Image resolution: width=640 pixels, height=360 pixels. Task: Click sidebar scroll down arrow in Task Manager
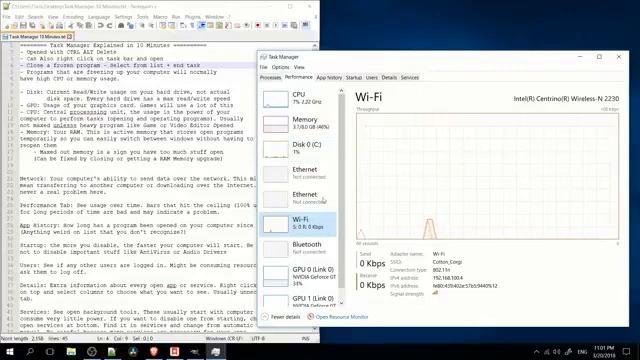point(341,303)
